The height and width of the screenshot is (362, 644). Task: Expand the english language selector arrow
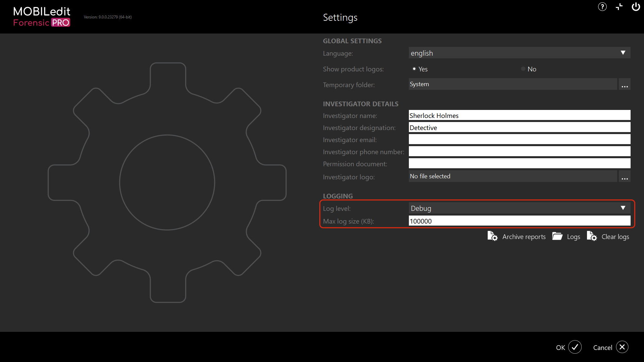point(623,53)
